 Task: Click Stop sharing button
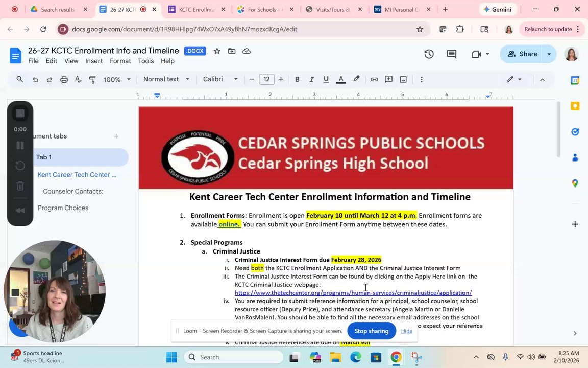(x=371, y=331)
